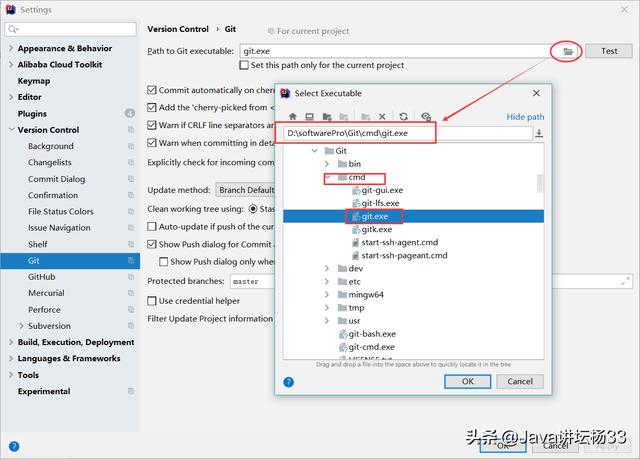Open the File Status Colors page
Viewport: 640px width, 459px height.
pos(61,211)
